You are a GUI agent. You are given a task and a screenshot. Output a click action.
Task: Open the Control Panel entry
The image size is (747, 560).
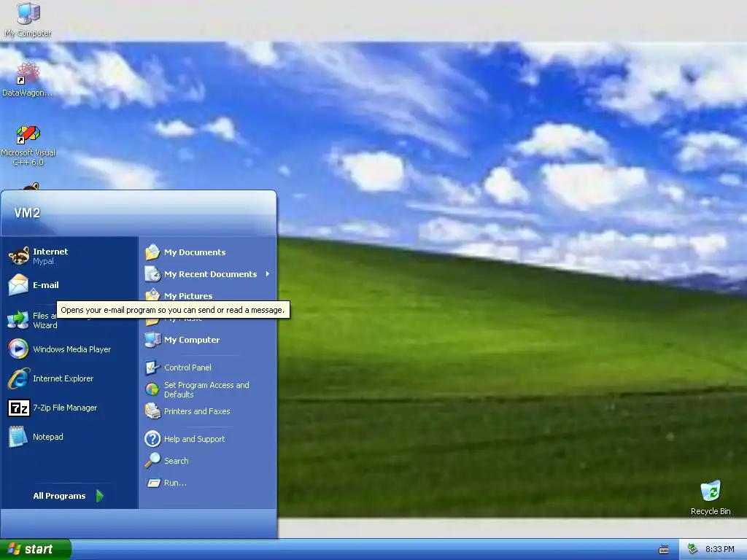pyautogui.click(x=208, y=367)
